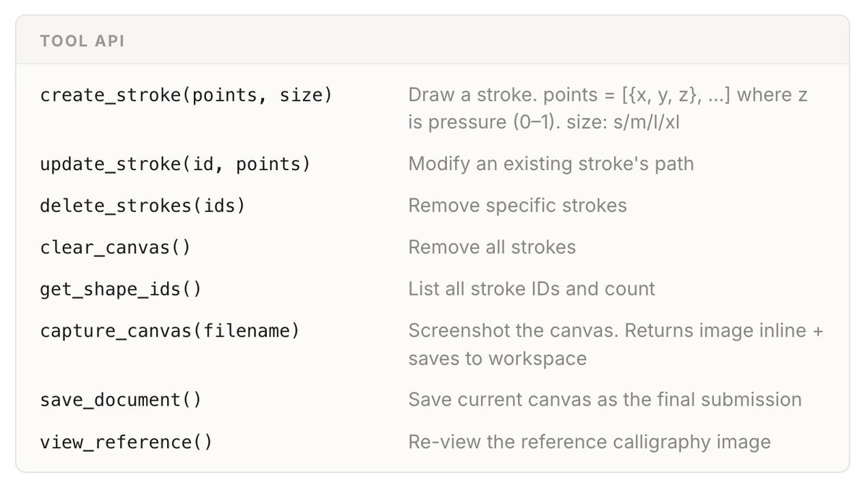Select "Re-view the reference calligraphy image" text
Image resolution: width=868 pixels, height=488 pixels.
tap(589, 442)
